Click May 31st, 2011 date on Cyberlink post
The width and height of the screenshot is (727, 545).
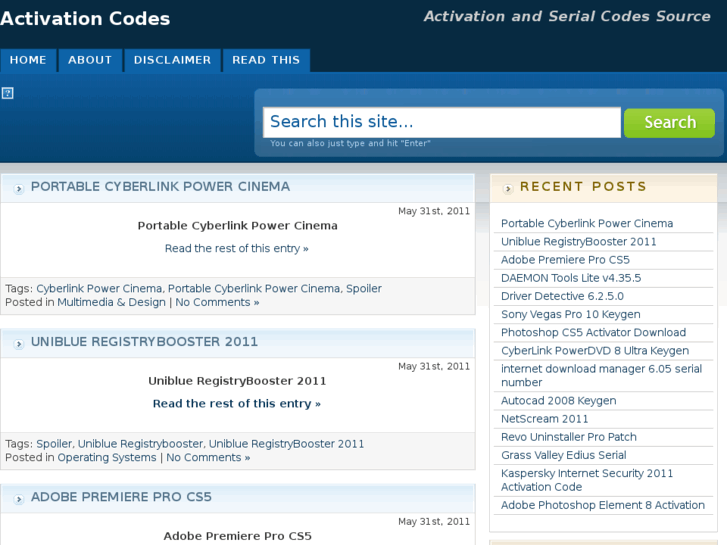point(434,211)
